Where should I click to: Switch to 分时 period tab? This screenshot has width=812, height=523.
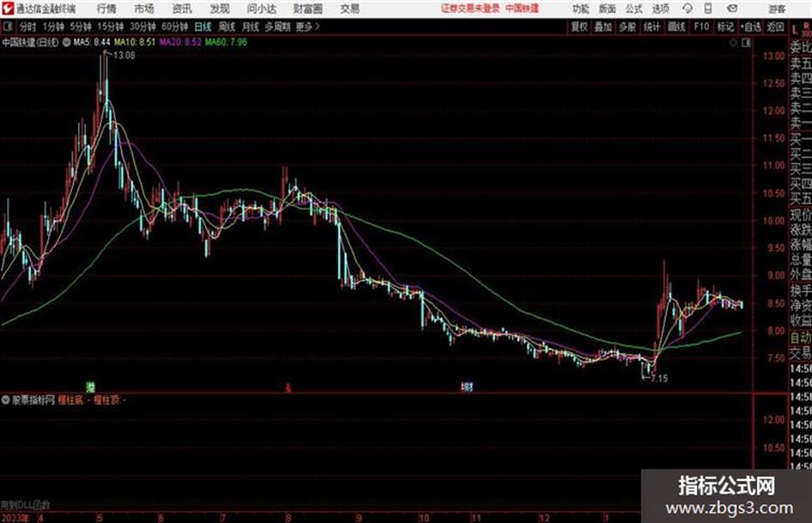pos(28,27)
